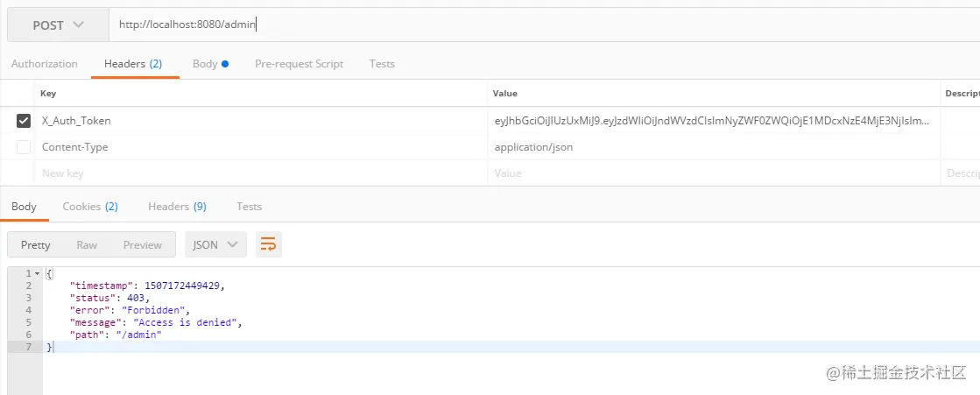Select the Pretty view button
The width and height of the screenshot is (980, 395).
[x=36, y=245]
